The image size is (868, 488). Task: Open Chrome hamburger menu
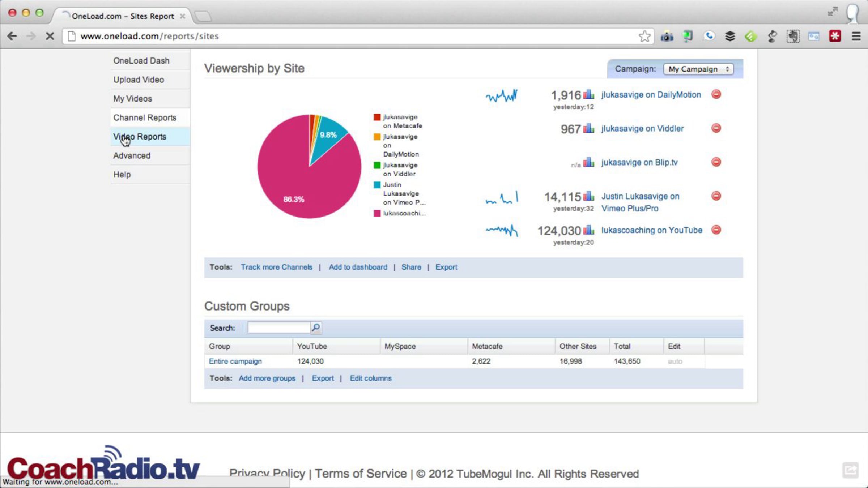pyautogui.click(x=856, y=36)
